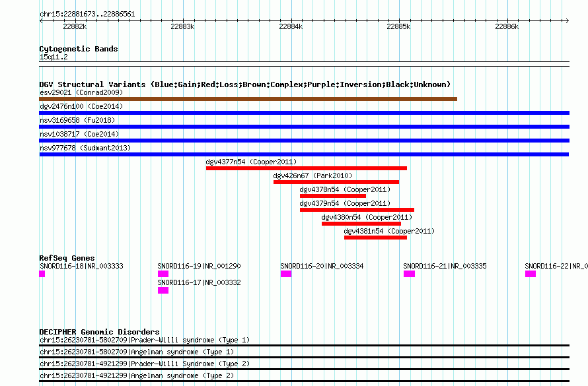This screenshot has height=386, width=588.
Task: Select the red dgv4380n54 loss bar
Action: pyautogui.click(x=361, y=224)
